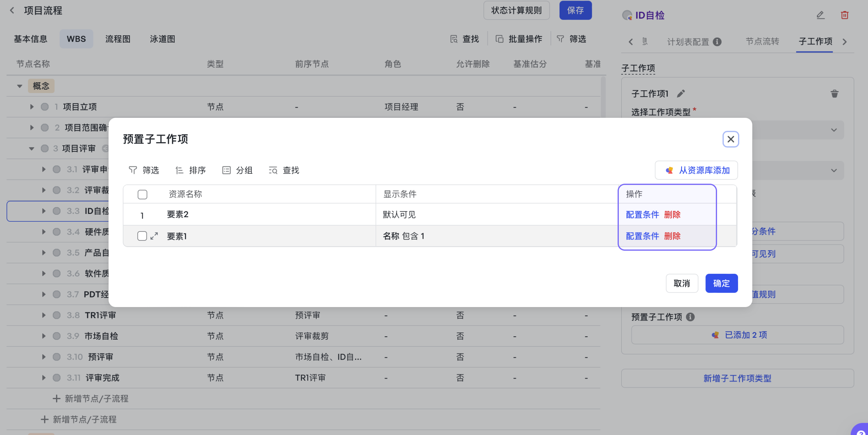Click the 查找 search icon in dialog

click(273, 170)
